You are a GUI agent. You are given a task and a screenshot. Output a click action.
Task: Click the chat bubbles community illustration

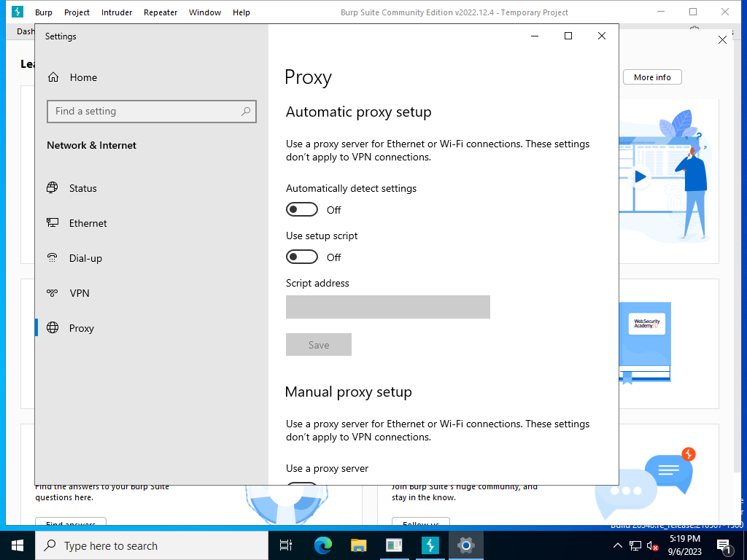point(645,483)
